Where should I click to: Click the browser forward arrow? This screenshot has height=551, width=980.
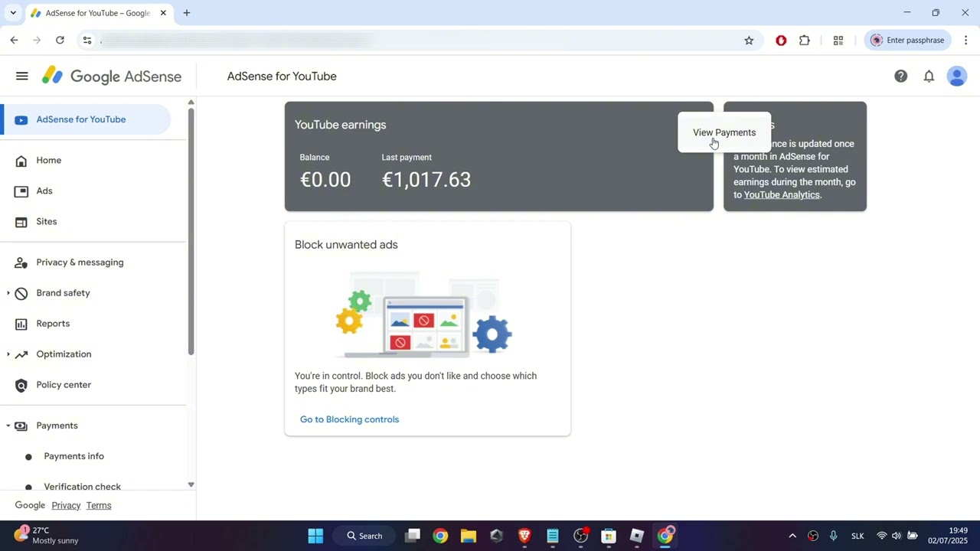pos(37,40)
